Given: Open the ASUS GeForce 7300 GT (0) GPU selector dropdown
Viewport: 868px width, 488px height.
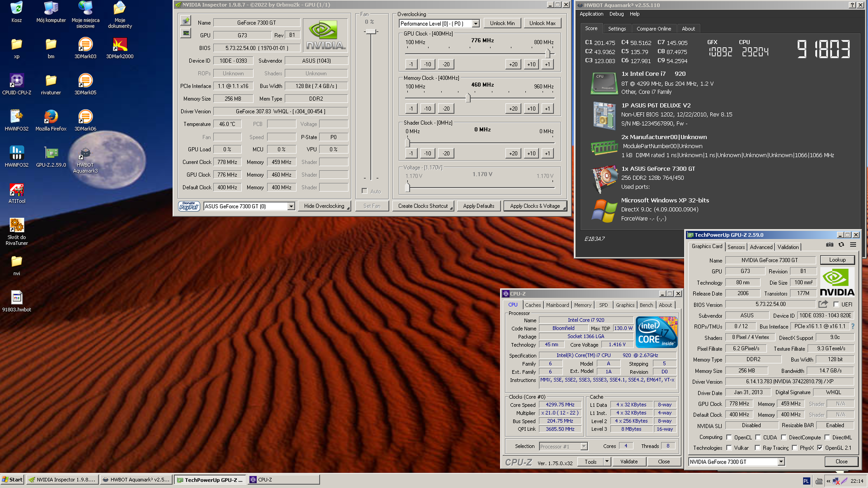Looking at the screenshot, I should pos(291,206).
